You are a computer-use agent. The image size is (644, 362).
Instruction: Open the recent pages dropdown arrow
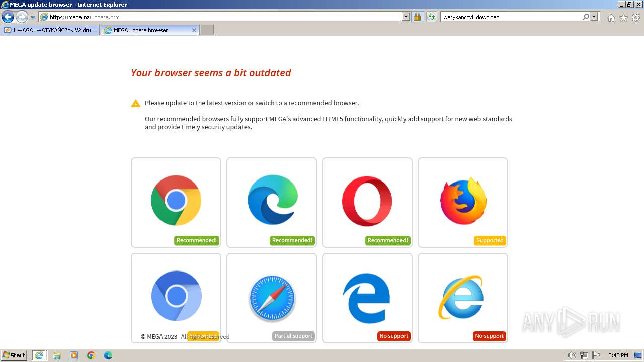pos(33,17)
